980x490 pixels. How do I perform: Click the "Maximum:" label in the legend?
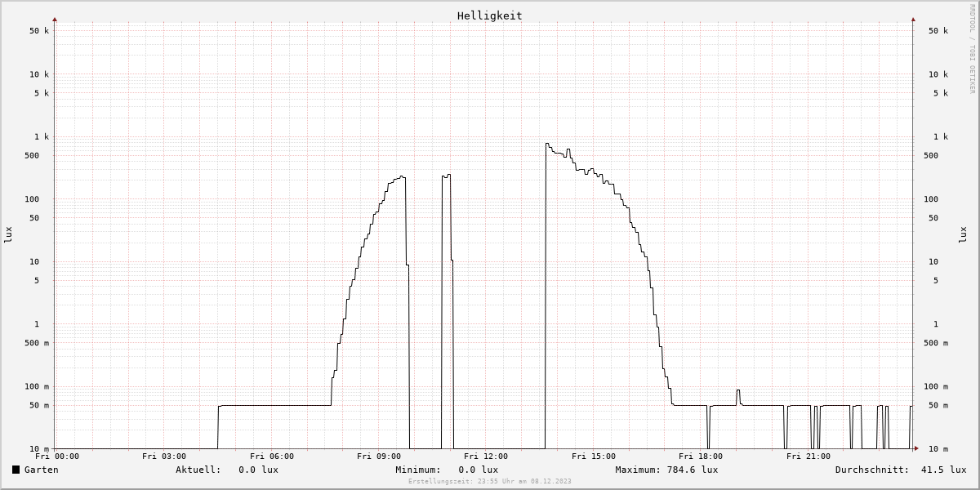pos(638,470)
